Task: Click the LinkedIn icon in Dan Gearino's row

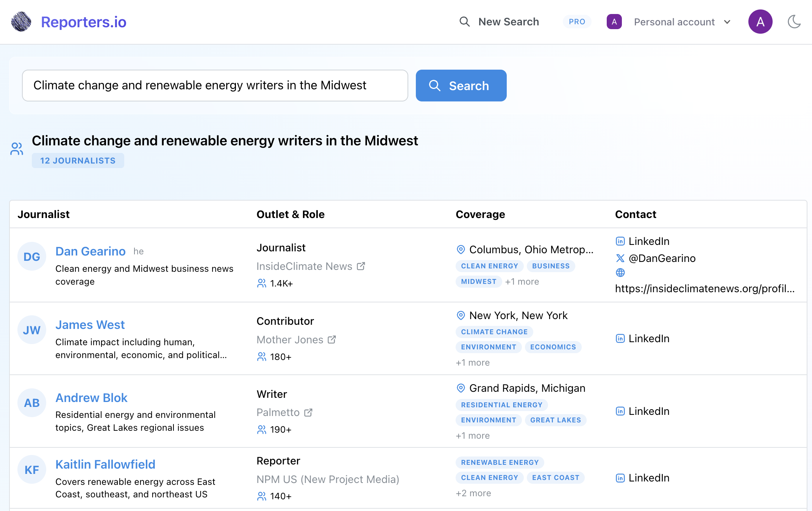Action: 620,241
